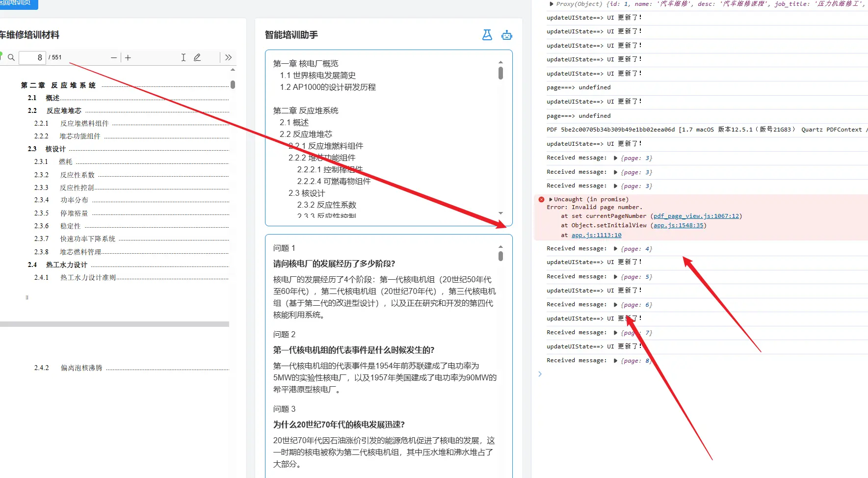
Task: Click PDF contents line 2.4 热工水力设计
Action: pos(129,265)
